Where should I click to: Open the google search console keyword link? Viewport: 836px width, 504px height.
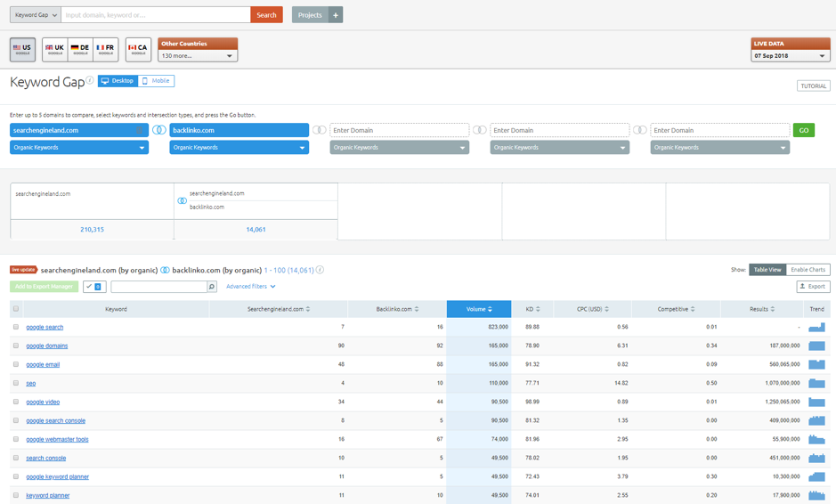55,420
